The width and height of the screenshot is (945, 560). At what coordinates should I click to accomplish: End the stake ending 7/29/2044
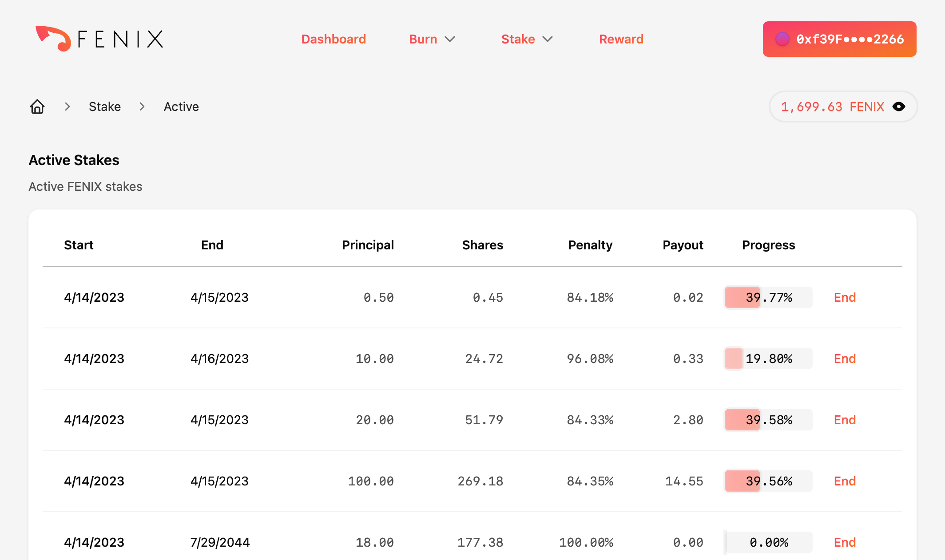click(x=844, y=542)
